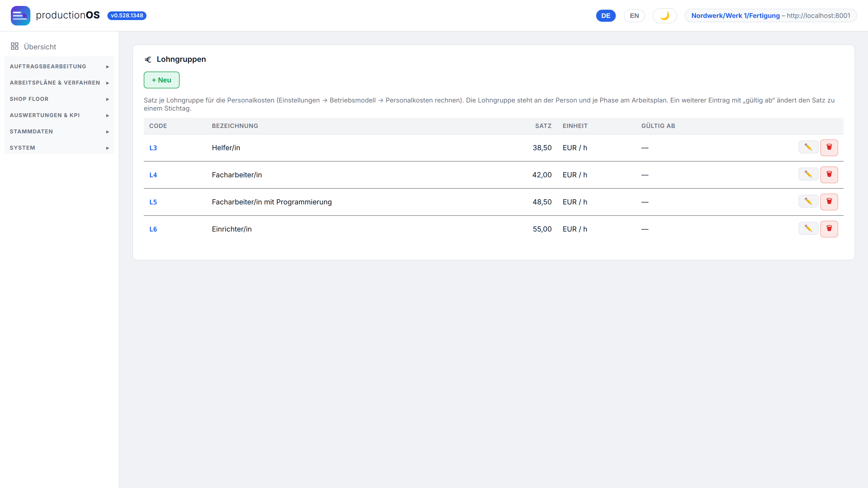The width and height of the screenshot is (868, 488).
Task: Open the L4 code link
Action: coord(153,175)
